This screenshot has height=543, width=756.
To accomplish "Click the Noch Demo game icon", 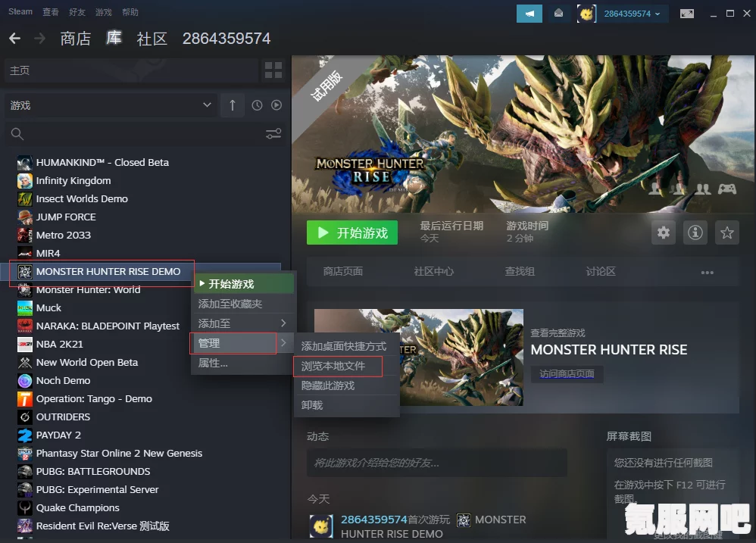I will click(x=24, y=381).
